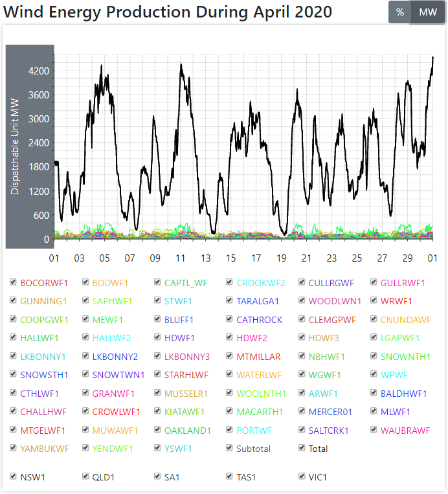The height and width of the screenshot is (494, 448).
Task: Toggle the SA1 region checkbox
Action: pos(158,477)
